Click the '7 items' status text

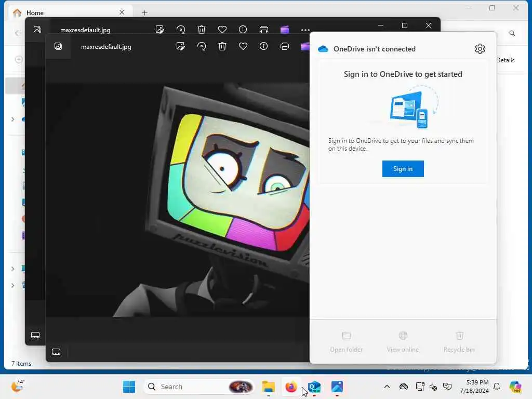pos(21,363)
